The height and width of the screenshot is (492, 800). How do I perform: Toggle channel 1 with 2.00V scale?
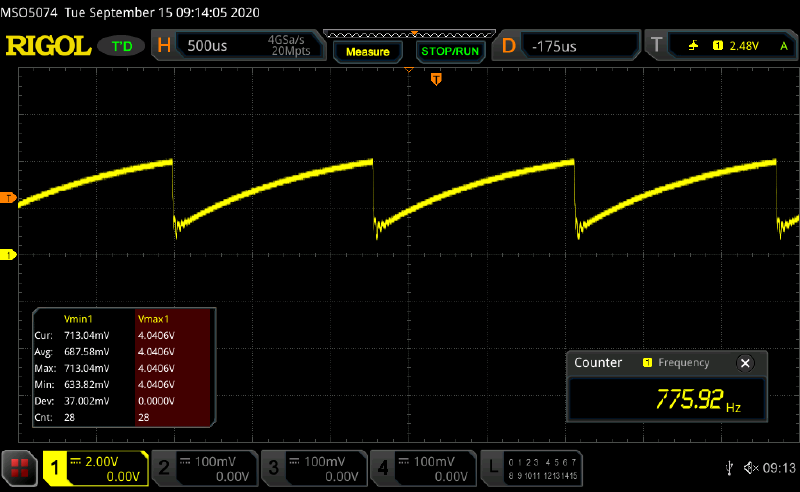[95, 467]
